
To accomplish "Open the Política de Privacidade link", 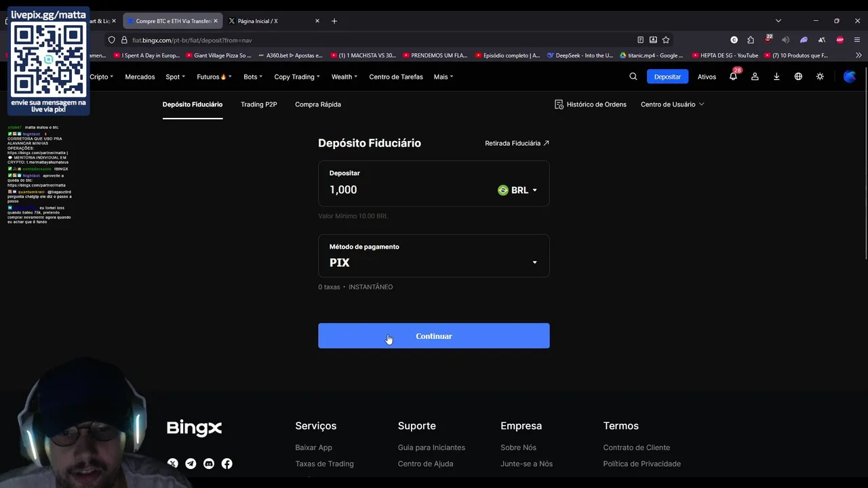I will click(x=642, y=464).
